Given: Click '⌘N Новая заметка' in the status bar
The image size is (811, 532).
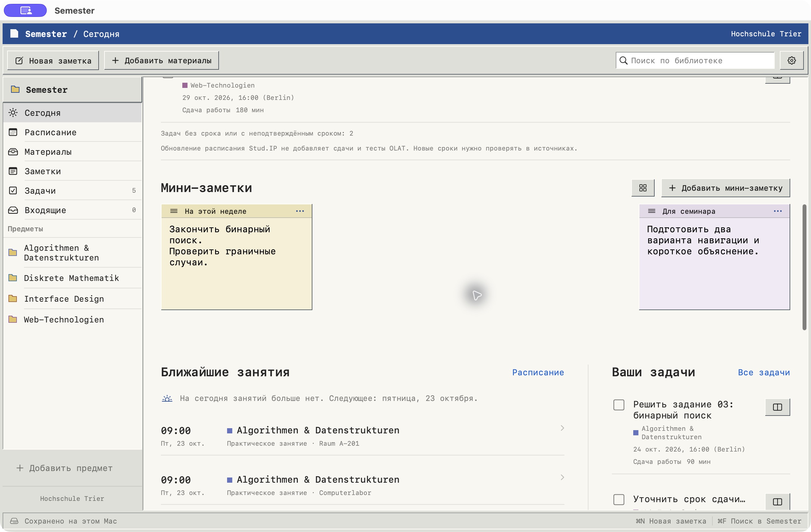Looking at the screenshot, I should (671, 521).
